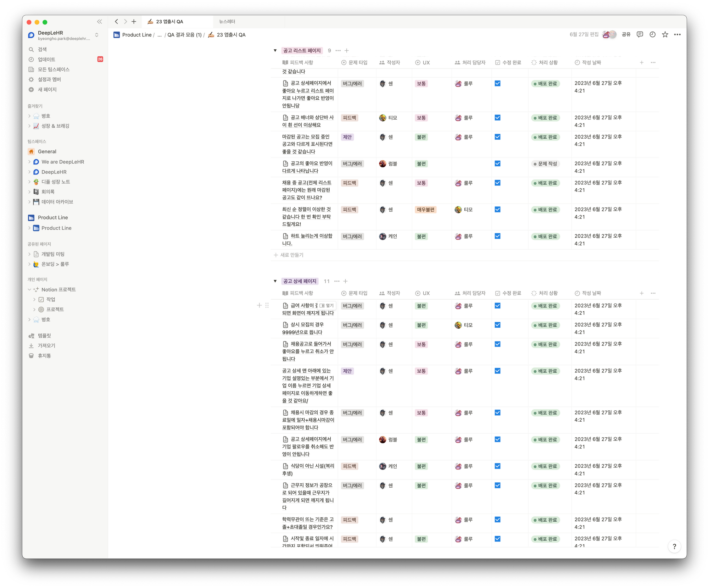709x588 pixels.
Task: Open the top-right three-dot page menu
Action: pyautogui.click(x=677, y=34)
